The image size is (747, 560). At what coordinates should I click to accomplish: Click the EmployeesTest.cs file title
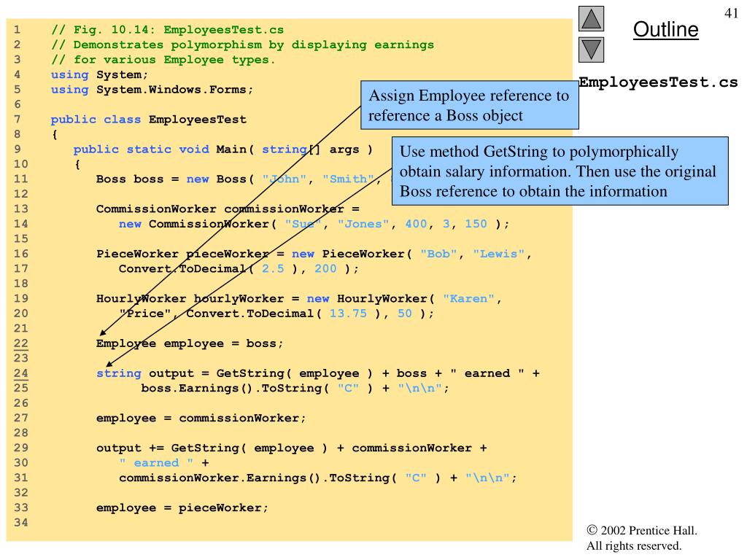coord(659,82)
